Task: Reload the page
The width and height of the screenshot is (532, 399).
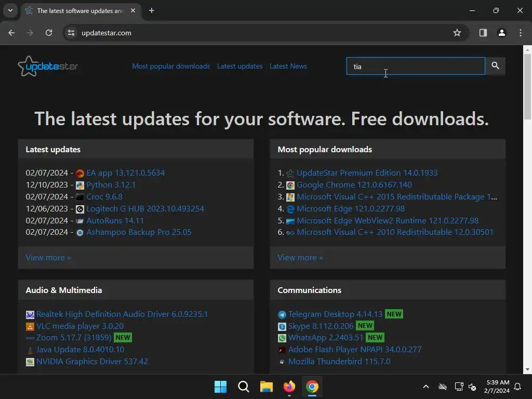Action: [49, 33]
